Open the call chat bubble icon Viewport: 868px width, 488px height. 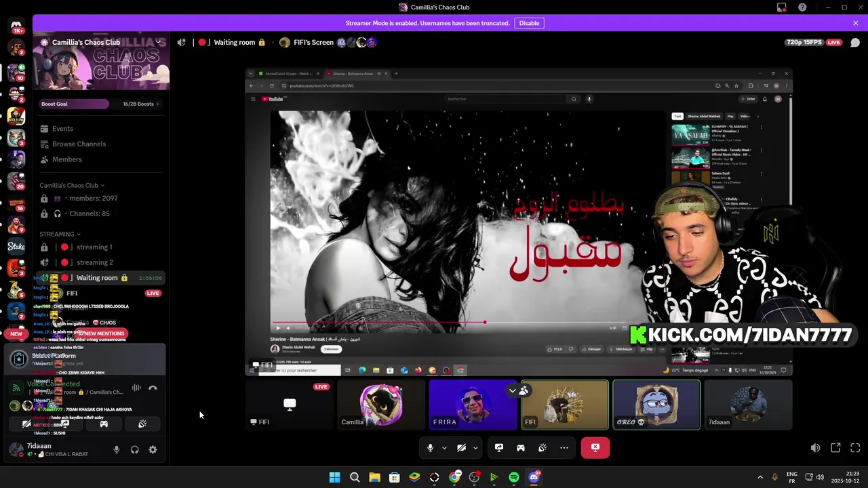(855, 42)
